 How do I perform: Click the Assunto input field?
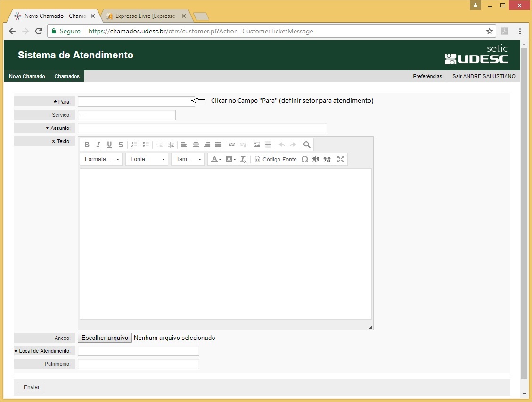point(202,128)
